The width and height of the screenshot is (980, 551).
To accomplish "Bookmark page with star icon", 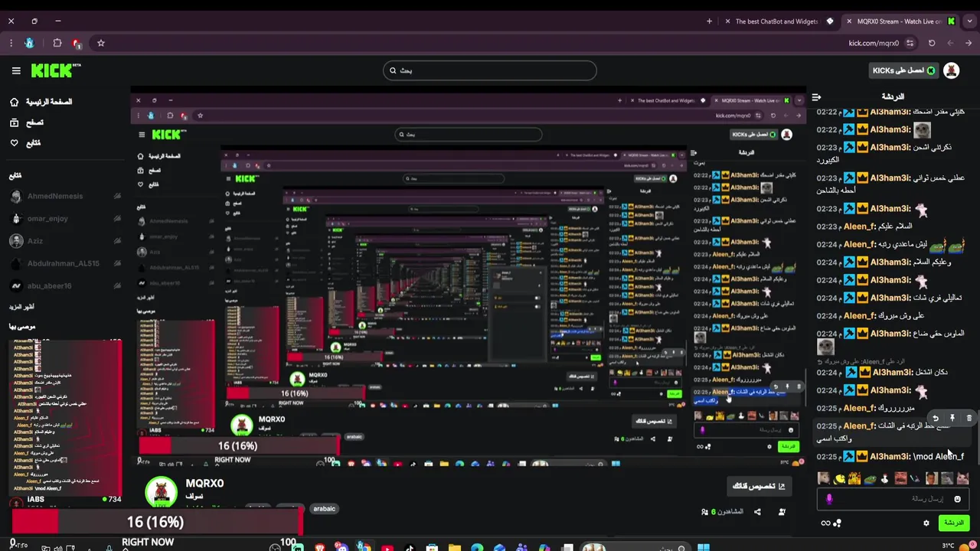I will (100, 44).
